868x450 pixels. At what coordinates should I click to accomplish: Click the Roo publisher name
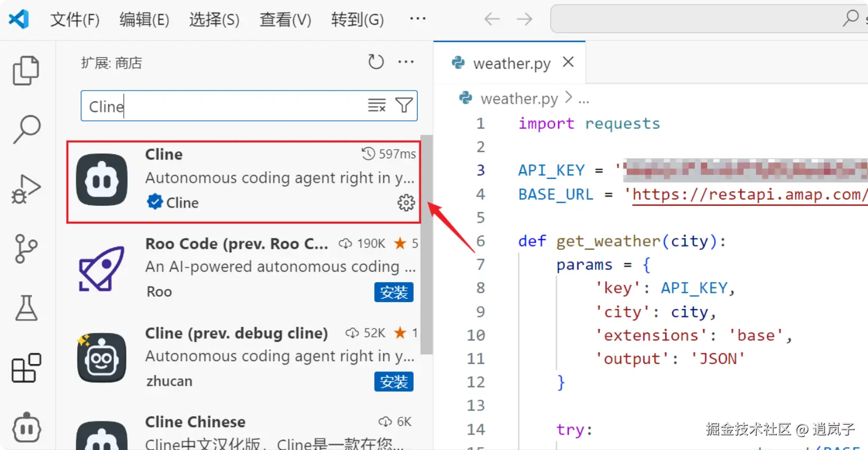[159, 292]
